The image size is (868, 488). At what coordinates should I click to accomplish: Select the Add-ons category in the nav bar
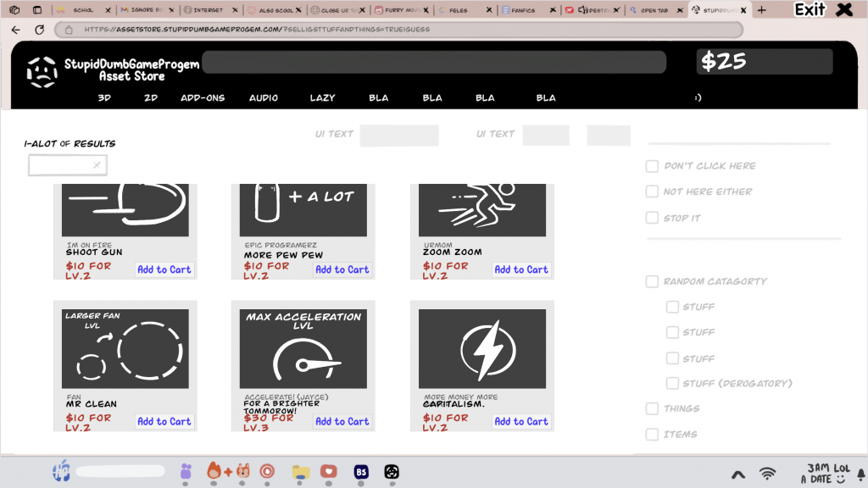coord(203,98)
